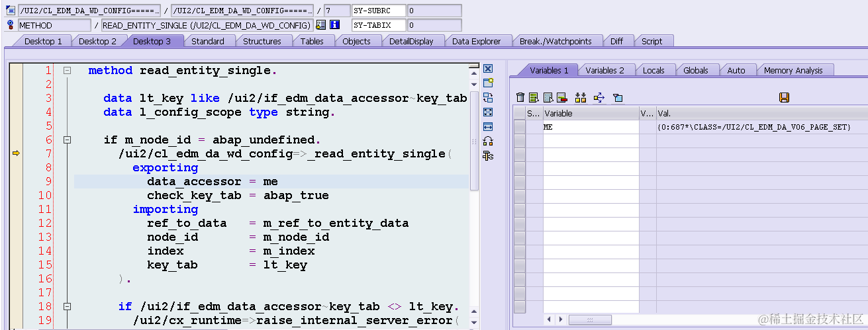Collapse the if block on line 18
868x330 pixels.
pos(67,307)
